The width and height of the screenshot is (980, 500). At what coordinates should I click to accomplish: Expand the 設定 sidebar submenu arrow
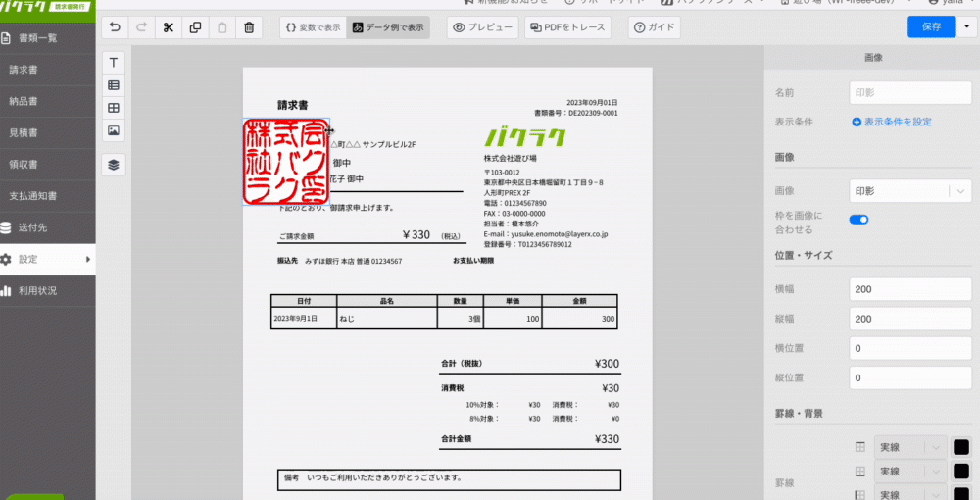click(88, 260)
